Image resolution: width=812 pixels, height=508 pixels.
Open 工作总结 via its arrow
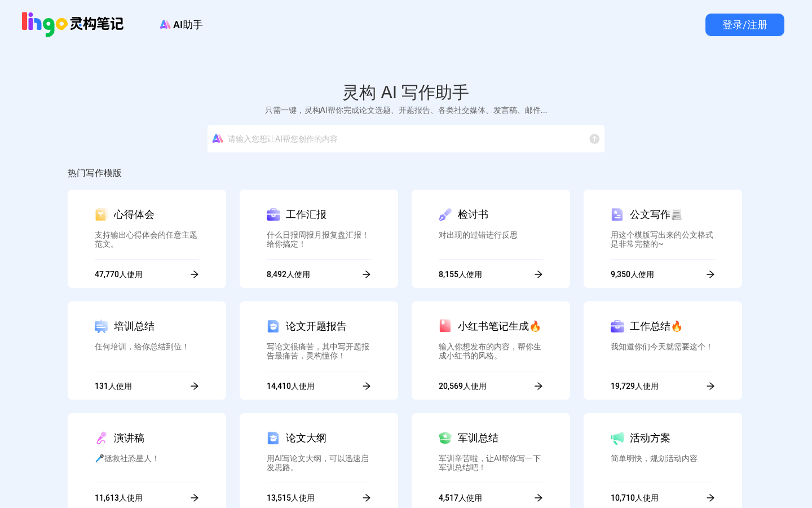[710, 386]
